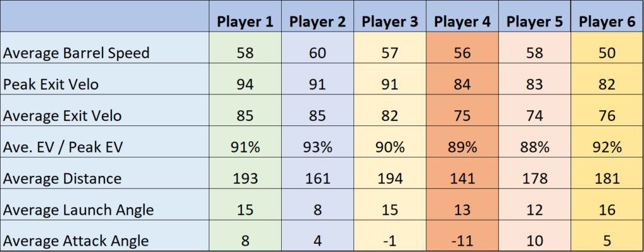Click Player 3's Average Distance value 194
Viewport: 644px width, 252px height.
click(390, 178)
